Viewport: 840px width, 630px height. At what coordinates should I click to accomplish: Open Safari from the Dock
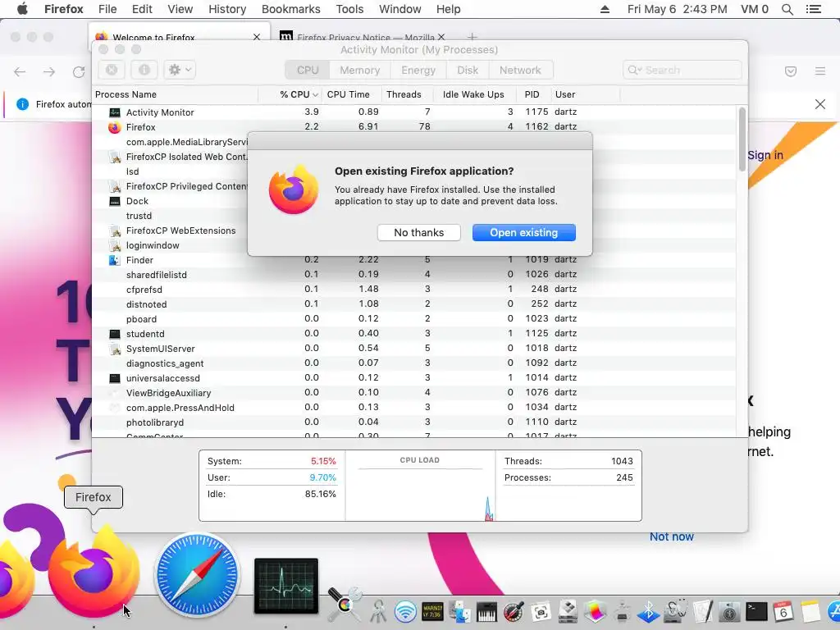pyautogui.click(x=198, y=575)
